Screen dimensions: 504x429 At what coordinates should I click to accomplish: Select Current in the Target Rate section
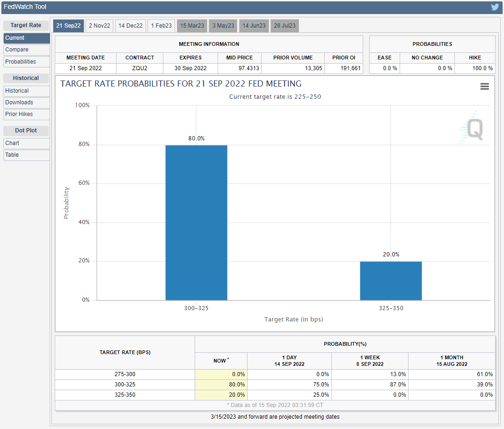(x=26, y=38)
